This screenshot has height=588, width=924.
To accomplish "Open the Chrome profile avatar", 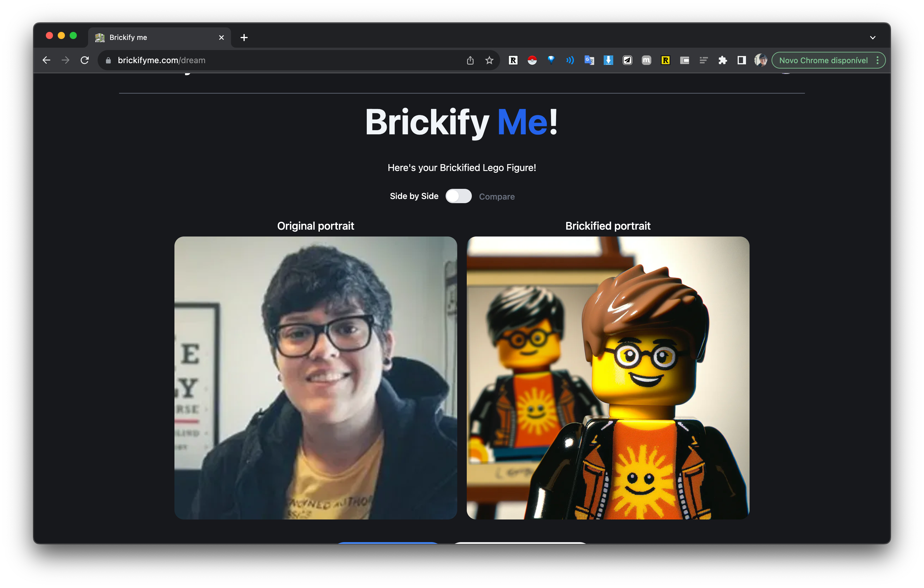I will tap(761, 60).
